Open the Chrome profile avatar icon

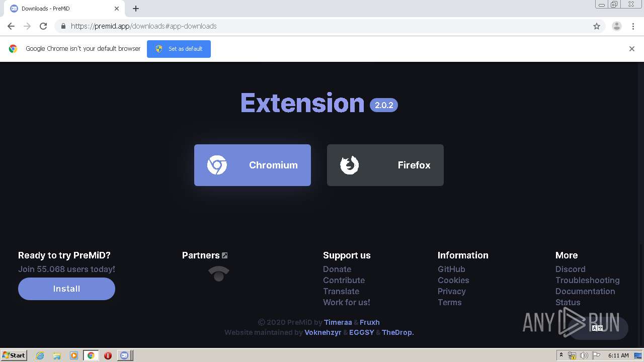coord(617,26)
